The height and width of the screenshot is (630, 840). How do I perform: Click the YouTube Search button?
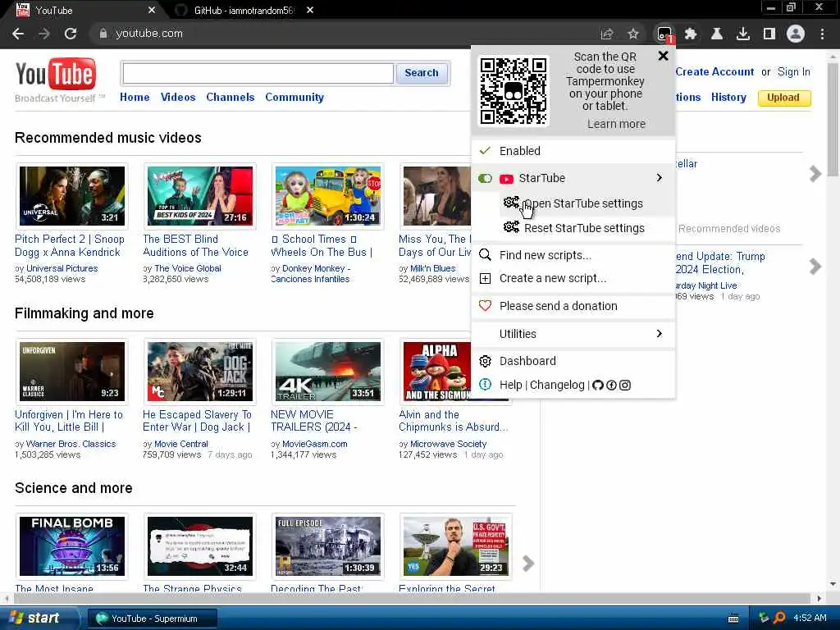[422, 73]
